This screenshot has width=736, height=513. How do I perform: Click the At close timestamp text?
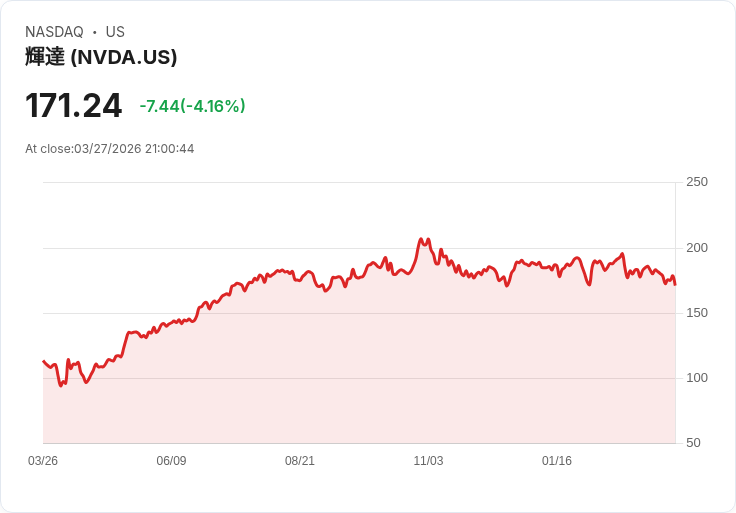[110, 149]
